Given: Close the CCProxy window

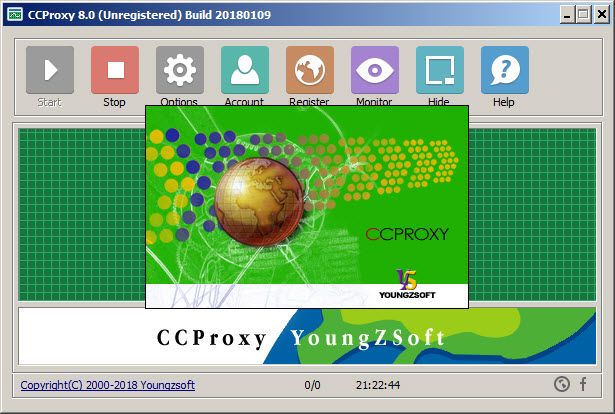Looking at the screenshot, I should click(601, 15).
